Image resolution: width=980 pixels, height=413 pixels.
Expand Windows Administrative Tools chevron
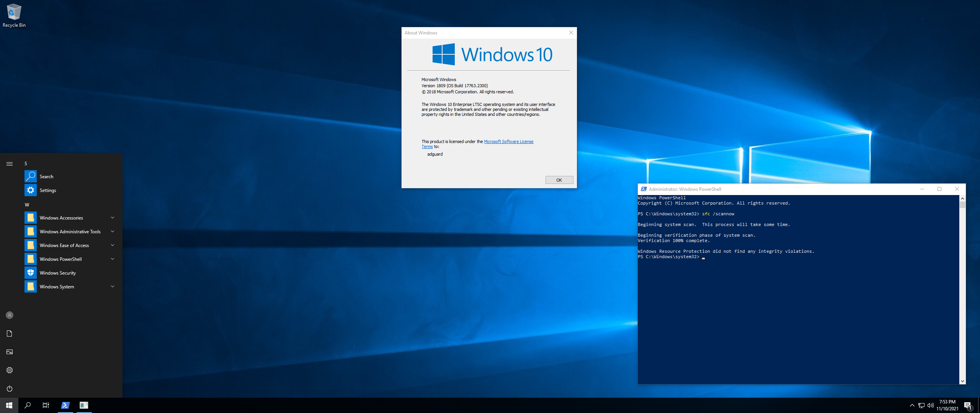tap(113, 231)
